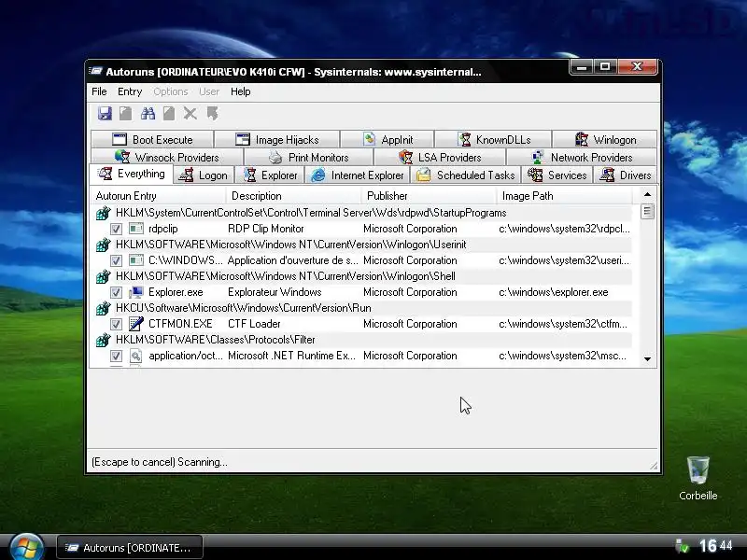Image resolution: width=747 pixels, height=560 pixels.
Task: Click the list scroll up arrow
Action: (x=647, y=194)
